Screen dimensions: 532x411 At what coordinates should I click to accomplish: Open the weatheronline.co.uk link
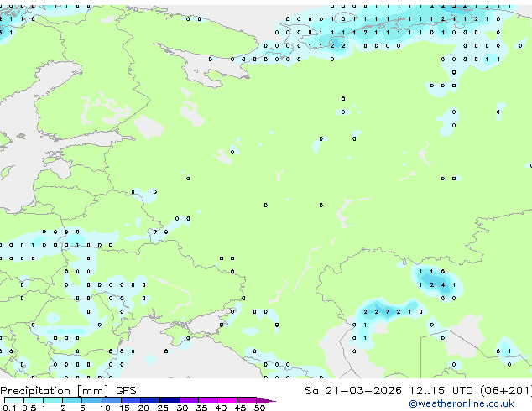click(x=462, y=403)
